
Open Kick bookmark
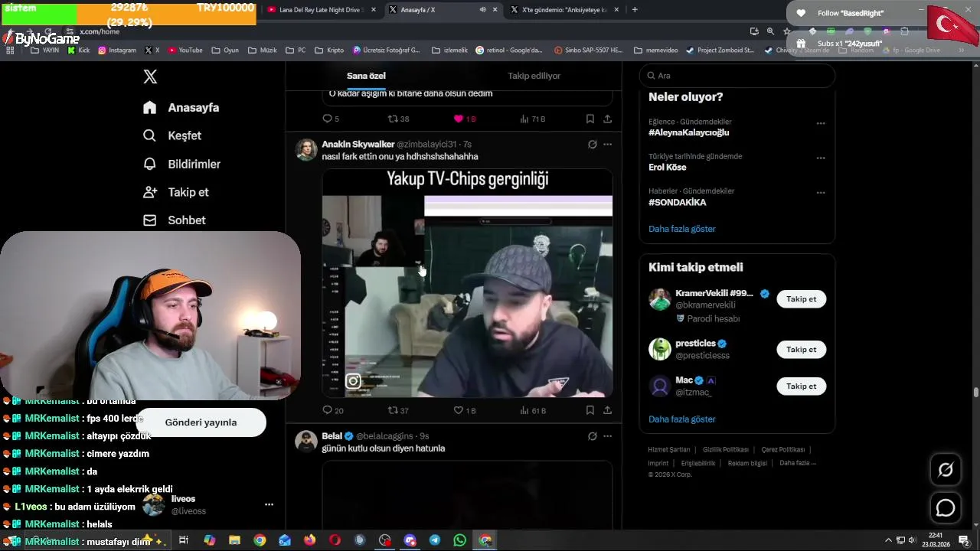point(79,51)
